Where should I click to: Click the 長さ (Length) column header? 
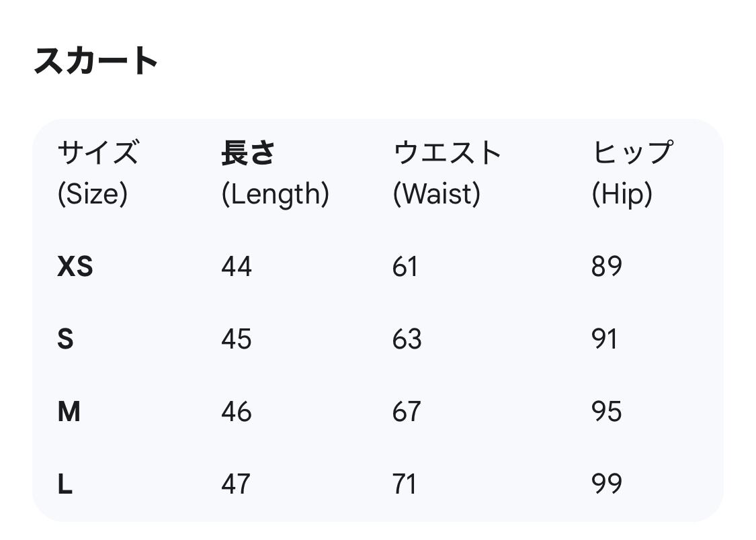(x=275, y=173)
